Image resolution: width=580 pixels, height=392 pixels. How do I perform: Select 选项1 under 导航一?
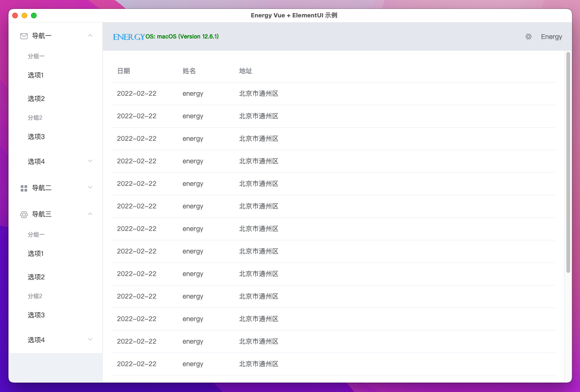coord(36,75)
